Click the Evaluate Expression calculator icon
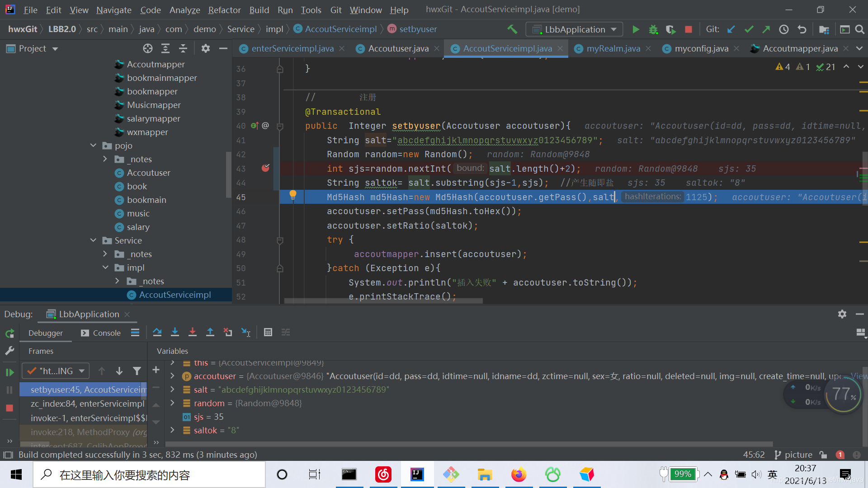Screen dimensions: 868x488 [x=268, y=333]
